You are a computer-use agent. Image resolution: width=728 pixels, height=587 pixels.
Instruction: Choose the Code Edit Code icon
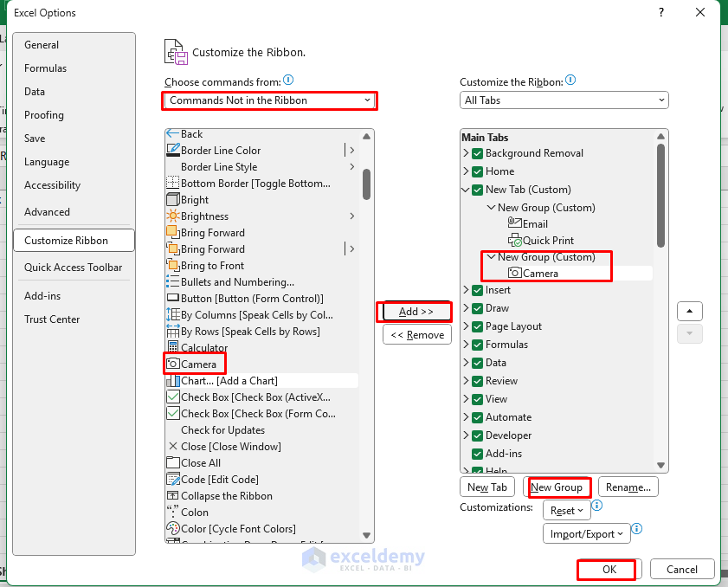(173, 480)
